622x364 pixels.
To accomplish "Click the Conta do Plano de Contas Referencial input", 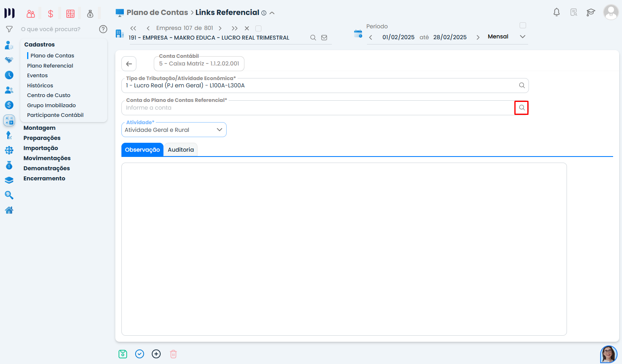I will point(318,108).
